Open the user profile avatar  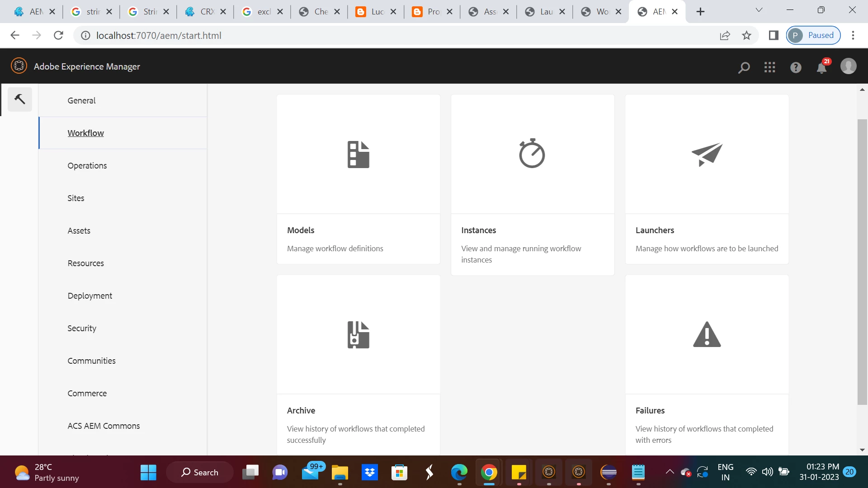848,66
